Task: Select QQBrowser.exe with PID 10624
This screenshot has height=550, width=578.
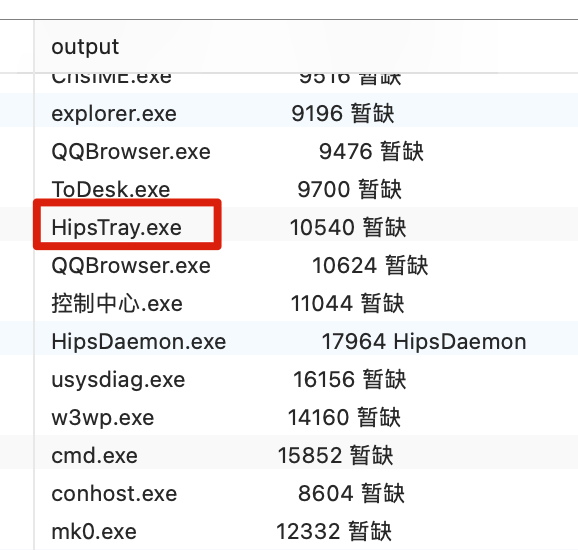Action: click(131, 265)
